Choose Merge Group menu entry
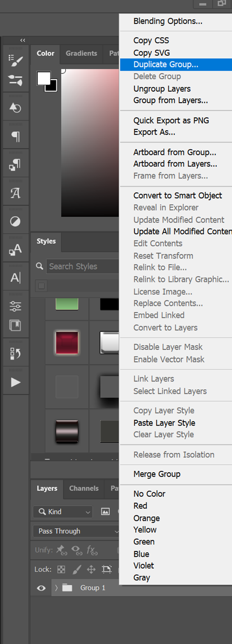The height and width of the screenshot is (644, 232). (x=157, y=474)
